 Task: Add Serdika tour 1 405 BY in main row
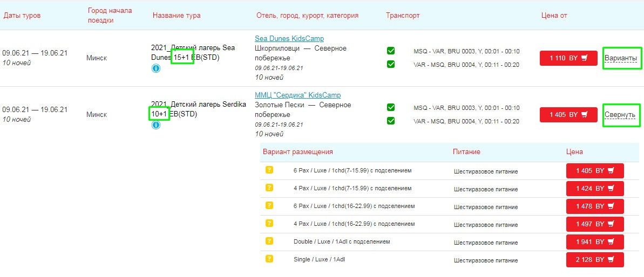tap(568, 115)
